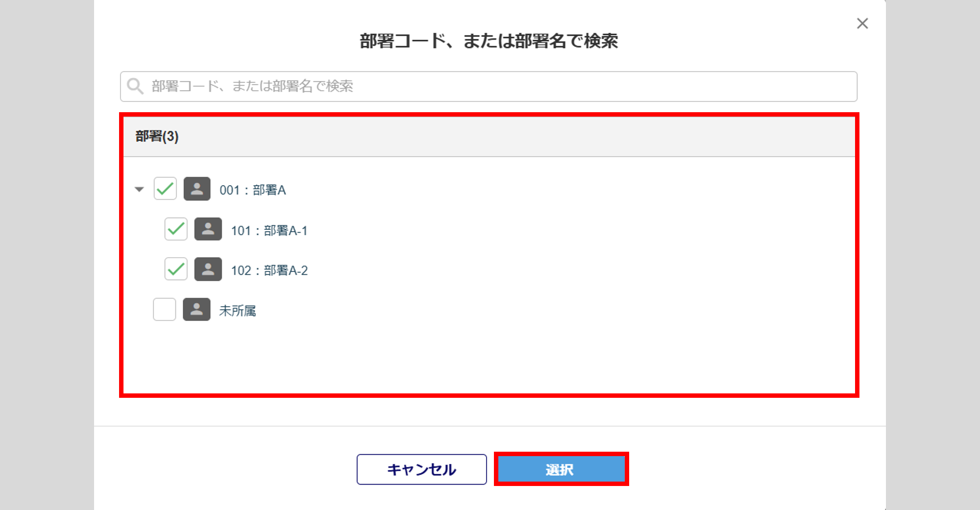Uncheck the 001:部署A checkbox
The image size is (980, 510).
pyautogui.click(x=165, y=189)
